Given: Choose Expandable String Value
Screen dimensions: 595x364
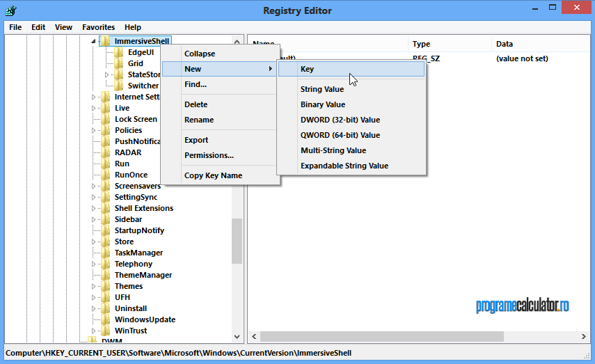Looking at the screenshot, I should 351,166.
